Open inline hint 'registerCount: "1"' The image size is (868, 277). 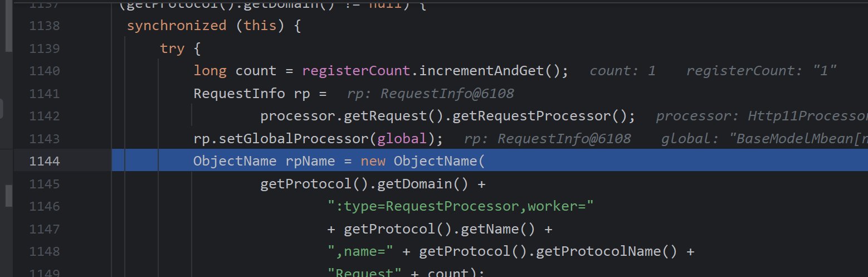761,71
